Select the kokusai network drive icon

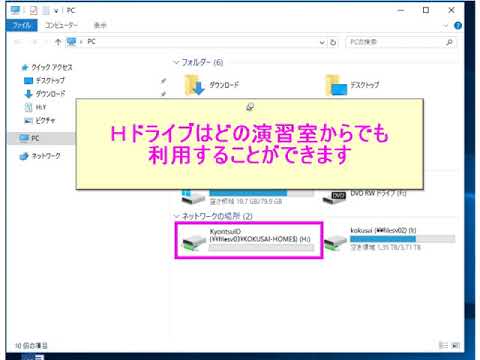[x=336, y=243]
